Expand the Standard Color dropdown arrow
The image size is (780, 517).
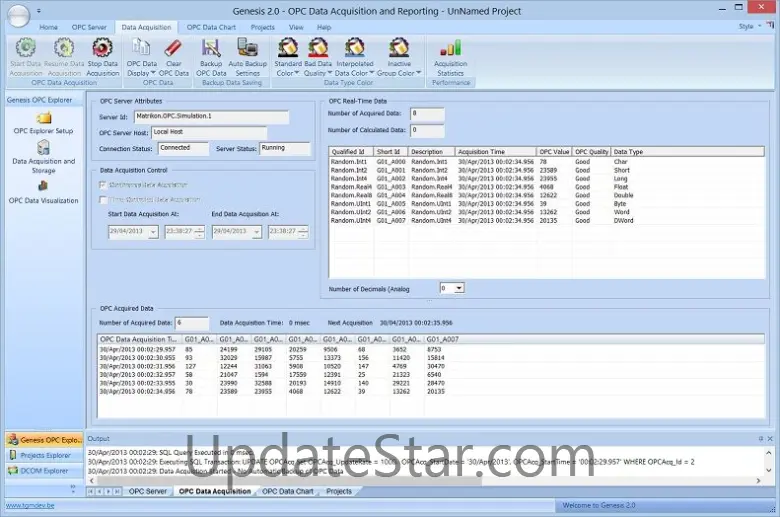[x=296, y=73]
